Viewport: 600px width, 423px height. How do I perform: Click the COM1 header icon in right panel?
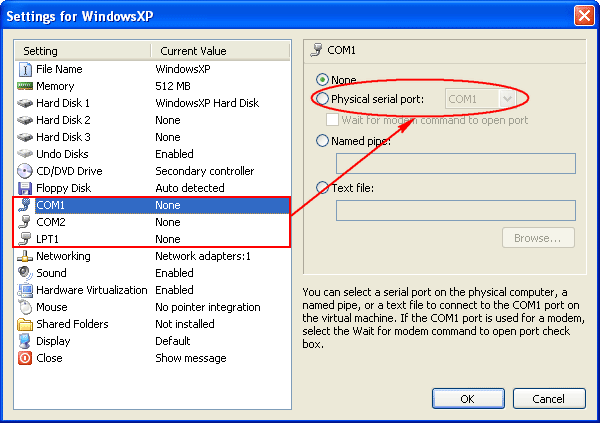pos(316,50)
